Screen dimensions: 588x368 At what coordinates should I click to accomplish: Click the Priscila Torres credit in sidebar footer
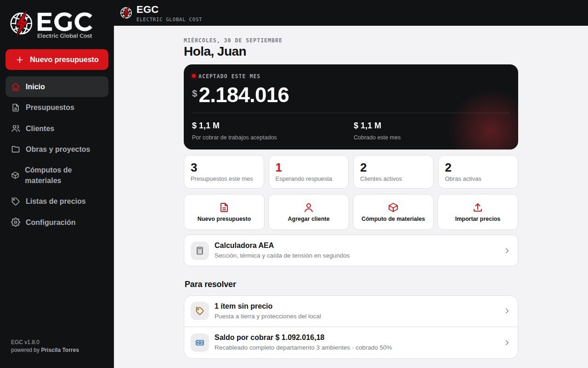point(60,350)
